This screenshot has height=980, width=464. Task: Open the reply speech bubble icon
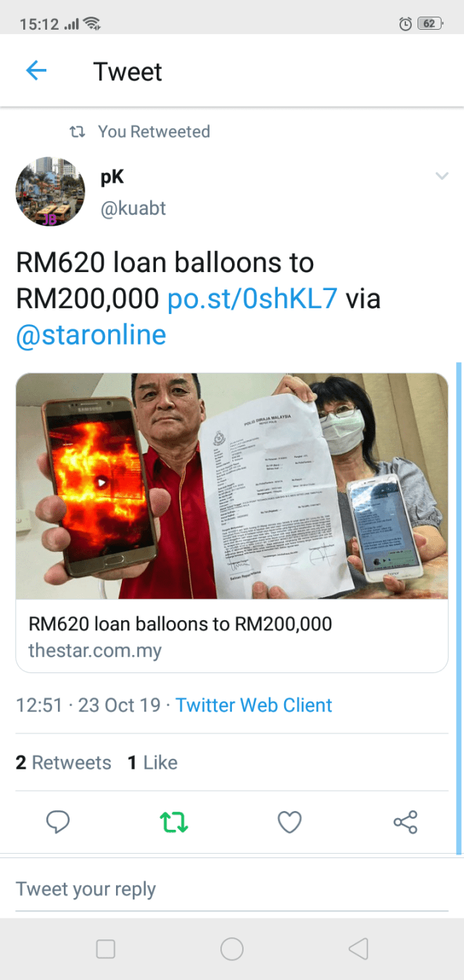[58, 822]
